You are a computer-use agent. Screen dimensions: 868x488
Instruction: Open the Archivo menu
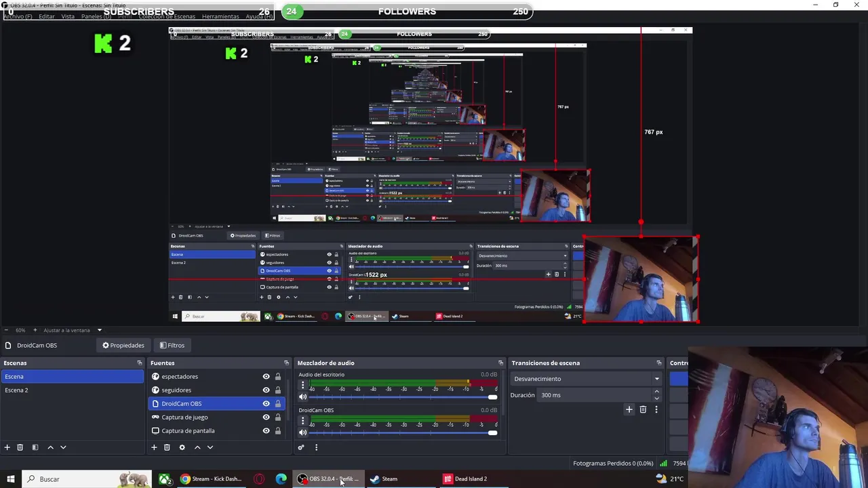18,16
